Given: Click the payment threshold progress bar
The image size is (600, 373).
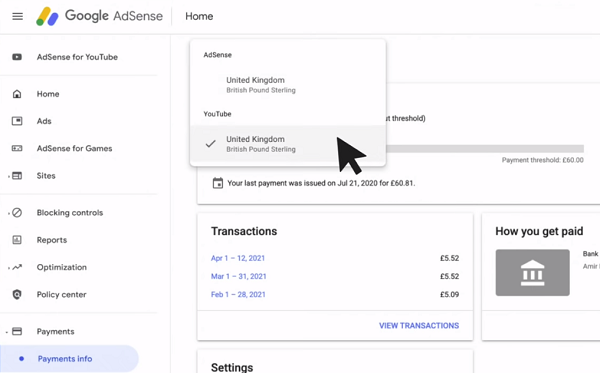Looking at the screenshot, I should 484,149.
